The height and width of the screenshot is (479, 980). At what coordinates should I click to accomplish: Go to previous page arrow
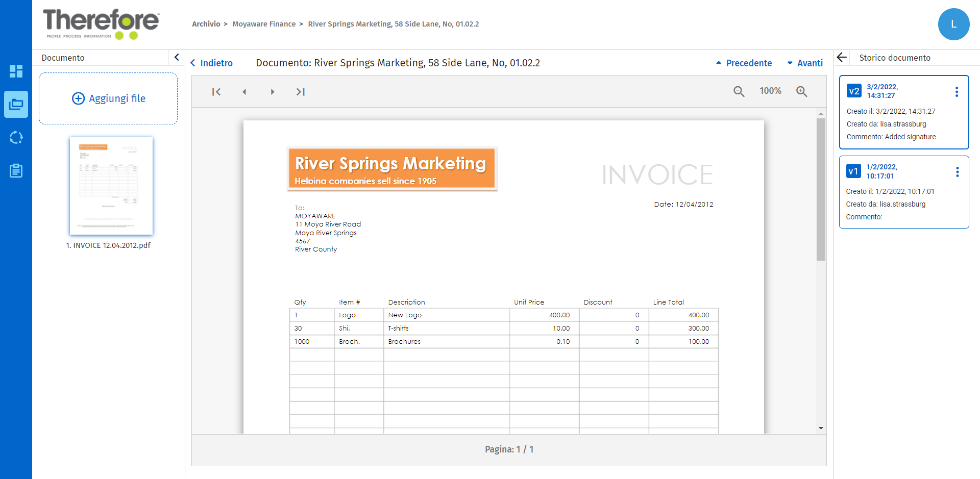[x=244, y=92]
